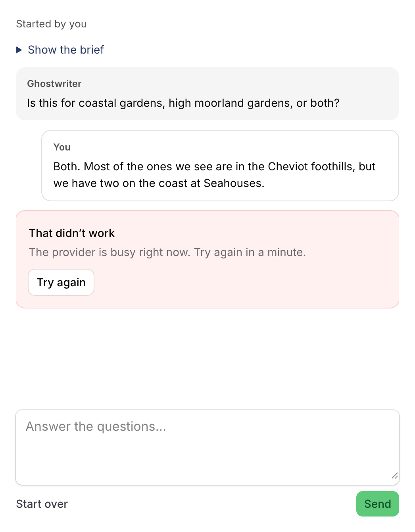Click the Started by you caption
Viewport: 415px width, 532px height.
(52, 24)
